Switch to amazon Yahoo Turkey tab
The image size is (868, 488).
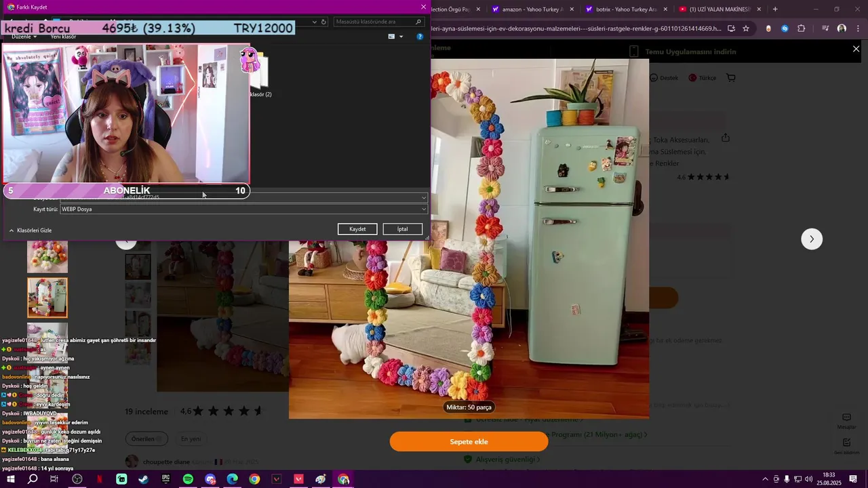click(532, 9)
